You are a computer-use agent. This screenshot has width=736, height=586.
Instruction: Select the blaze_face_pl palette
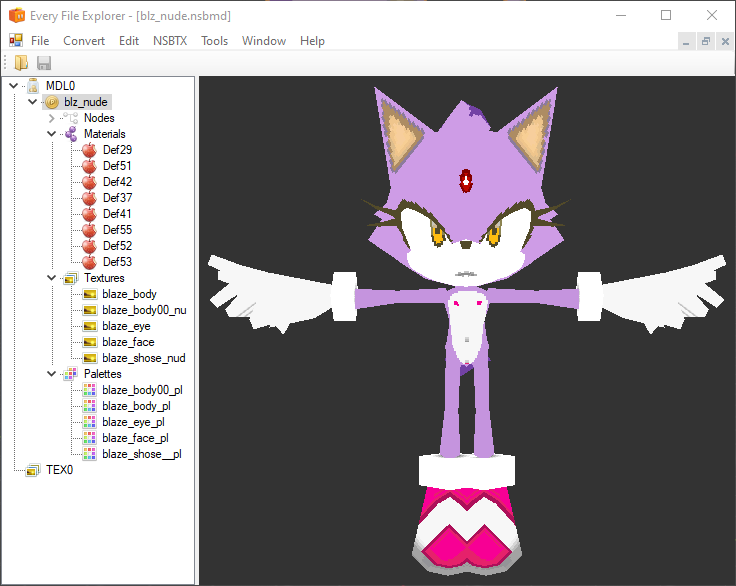(x=135, y=438)
